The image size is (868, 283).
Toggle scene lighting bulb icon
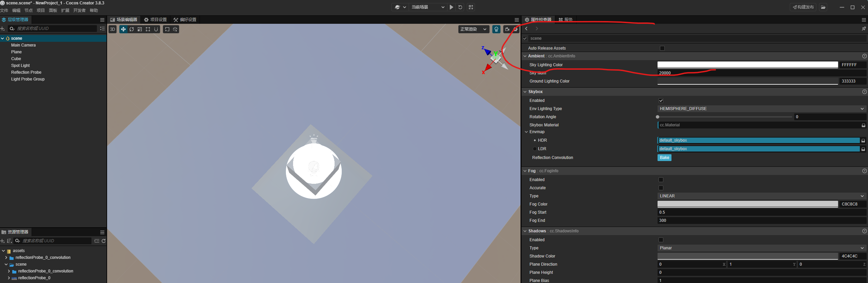(496, 29)
